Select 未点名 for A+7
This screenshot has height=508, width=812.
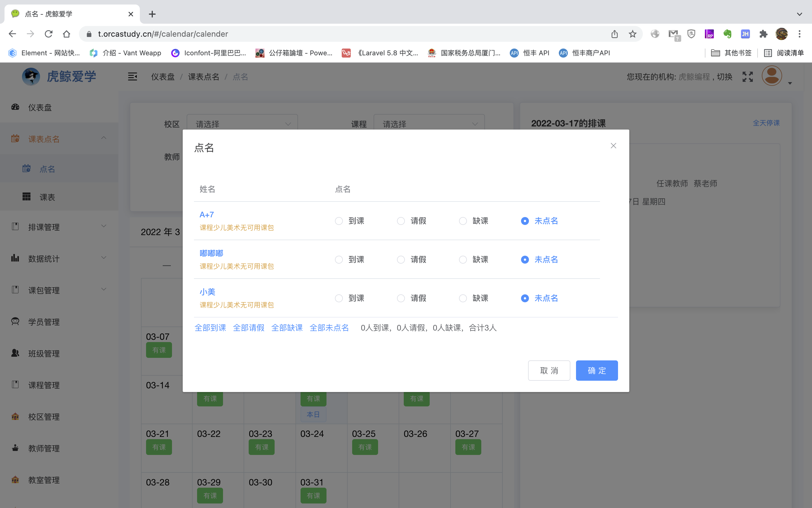tap(540, 221)
